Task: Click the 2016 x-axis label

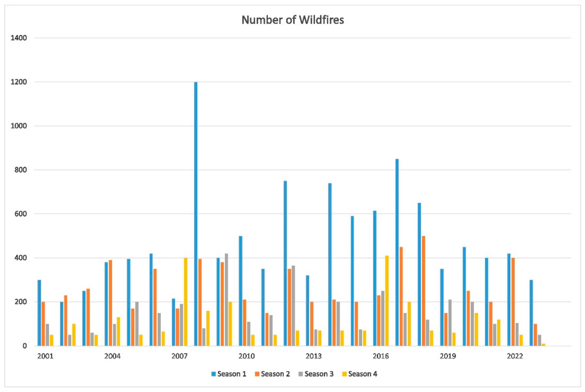Action: [x=381, y=356]
